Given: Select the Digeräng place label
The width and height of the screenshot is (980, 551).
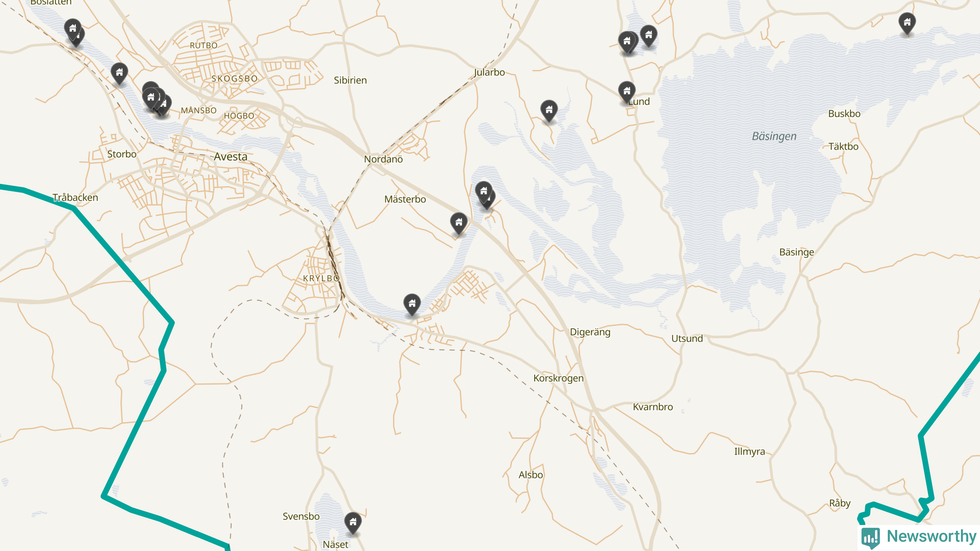Looking at the screenshot, I should [x=590, y=332].
